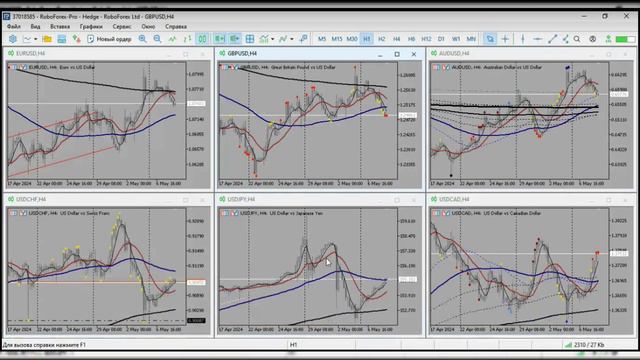Click the yellow folder icon in toolbar
Viewport: 640px width, 360px height.
pos(47,39)
